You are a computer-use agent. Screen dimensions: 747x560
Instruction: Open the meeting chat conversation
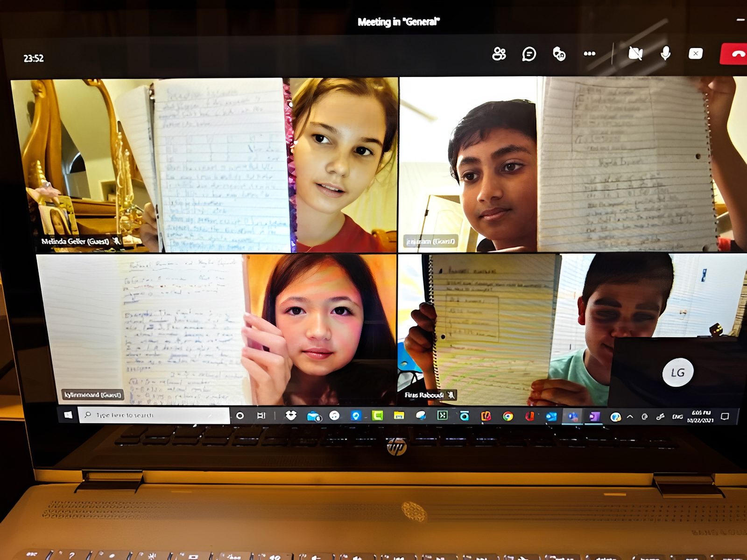[529, 54]
